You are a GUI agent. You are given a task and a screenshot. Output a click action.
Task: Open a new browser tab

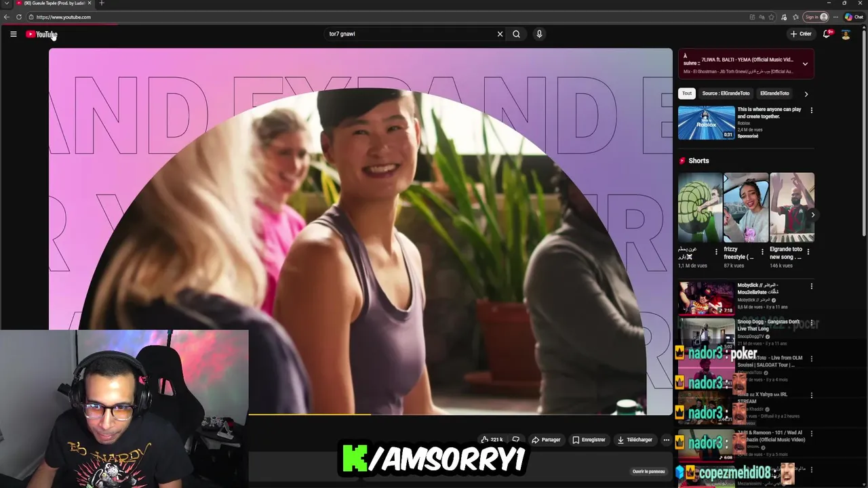(x=102, y=3)
